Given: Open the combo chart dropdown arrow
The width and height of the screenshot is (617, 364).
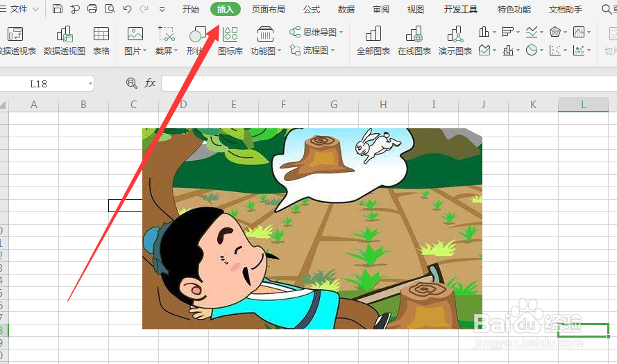Looking at the screenshot, I should [x=518, y=51].
